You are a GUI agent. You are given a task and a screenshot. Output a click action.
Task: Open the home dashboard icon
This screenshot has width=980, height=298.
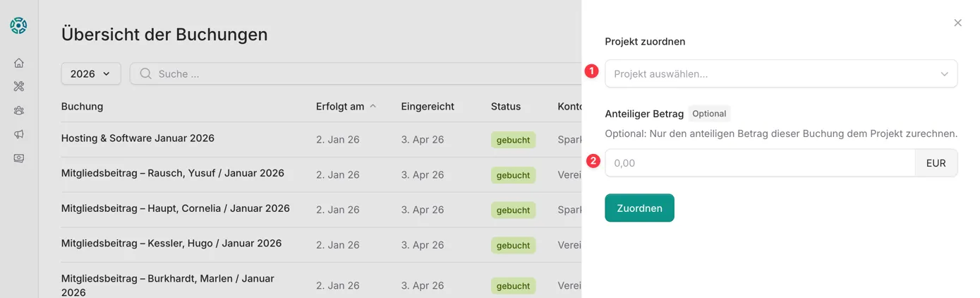(x=19, y=63)
